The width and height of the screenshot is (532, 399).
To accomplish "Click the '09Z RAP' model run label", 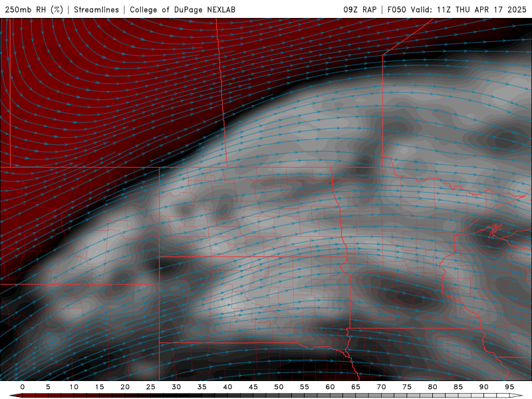I will tap(360, 9).
